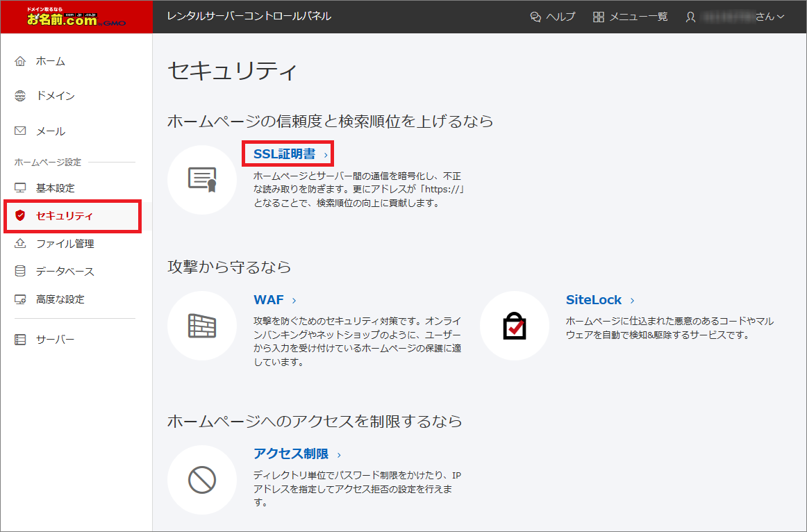Select 基本設定 in the sidebar
Viewport: 807px width, 532px height.
pos(55,188)
